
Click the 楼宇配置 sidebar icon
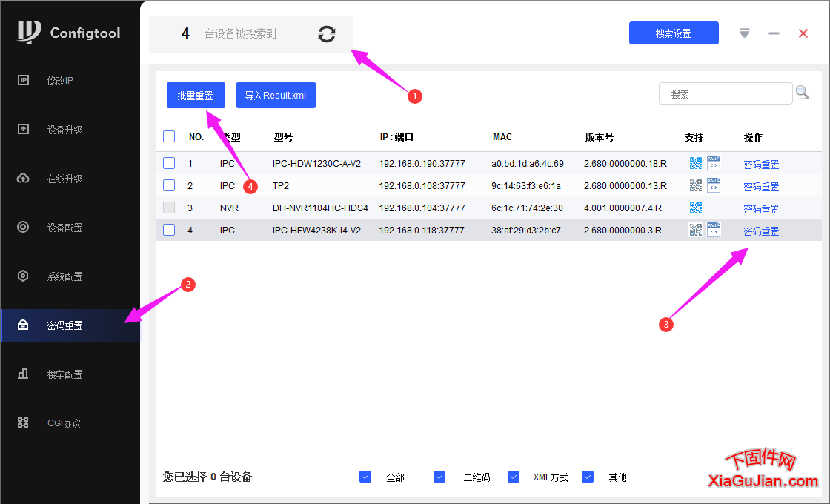point(23,374)
